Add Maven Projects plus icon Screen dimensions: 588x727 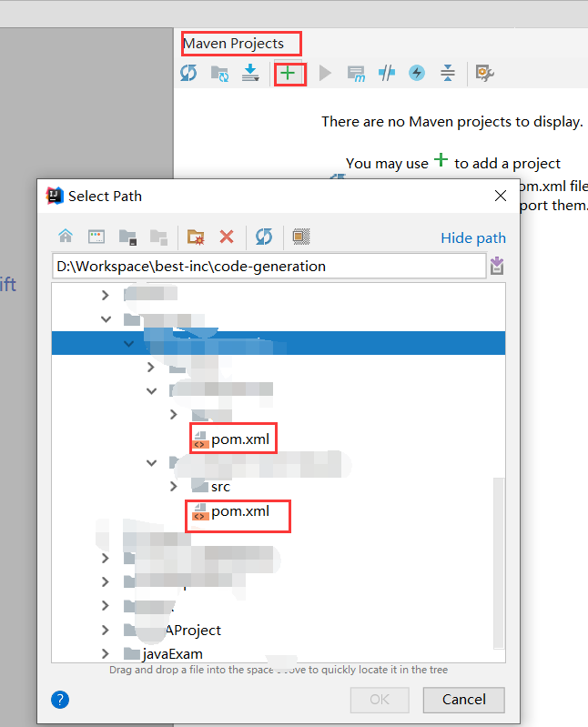pos(288,74)
